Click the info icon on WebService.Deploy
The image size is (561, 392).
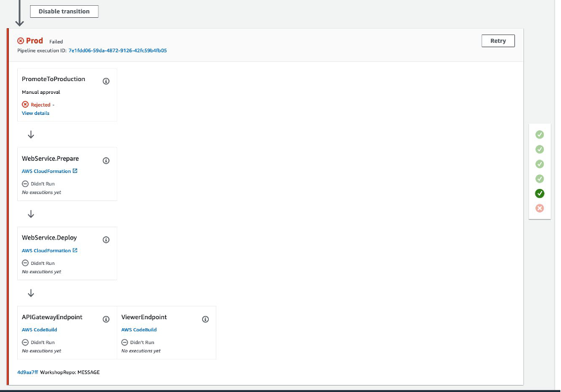(106, 239)
